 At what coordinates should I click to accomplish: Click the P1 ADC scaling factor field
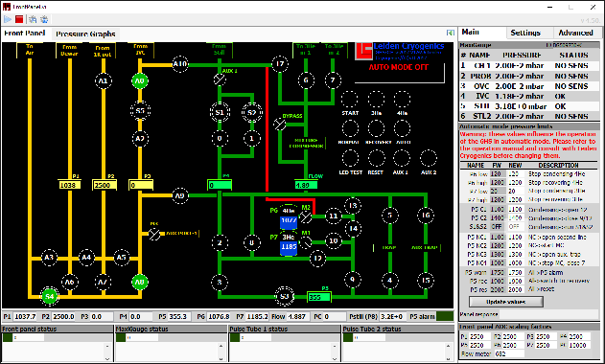pos(478,336)
